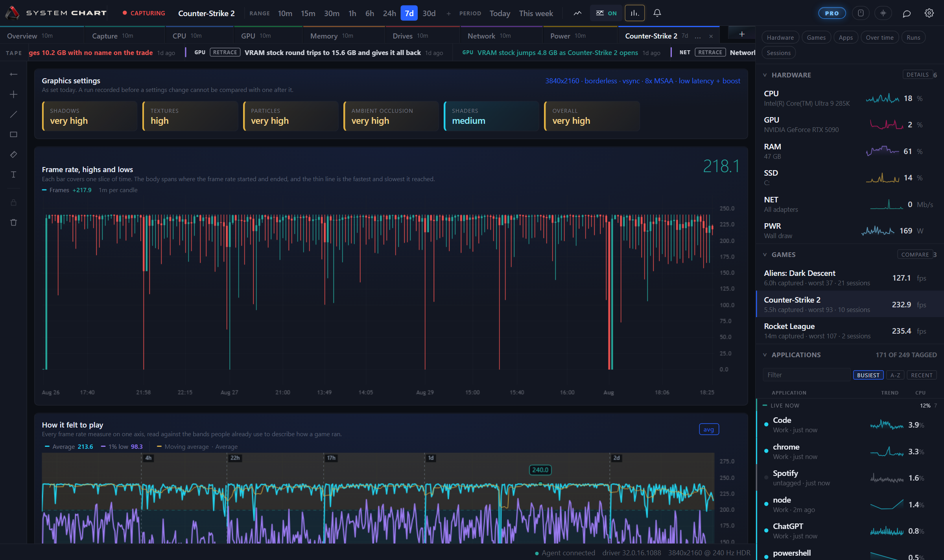
Task: Toggle the avg mode in How it felt
Action: point(709,429)
